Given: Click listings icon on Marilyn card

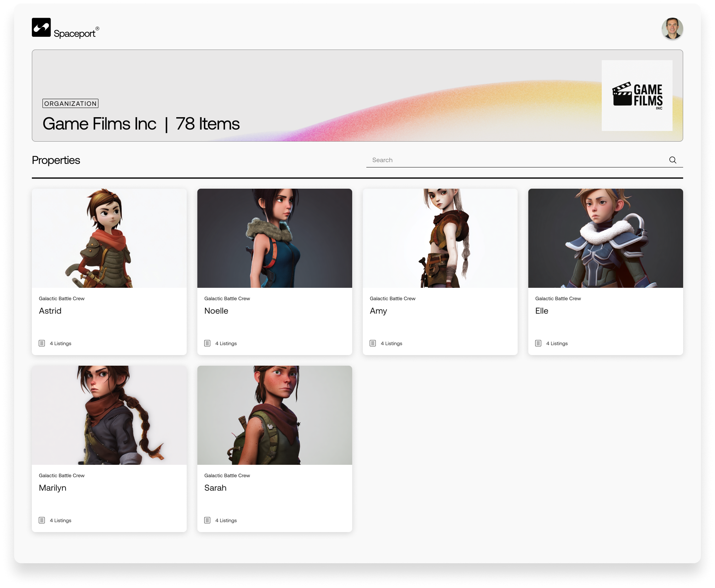Looking at the screenshot, I should 42,520.
